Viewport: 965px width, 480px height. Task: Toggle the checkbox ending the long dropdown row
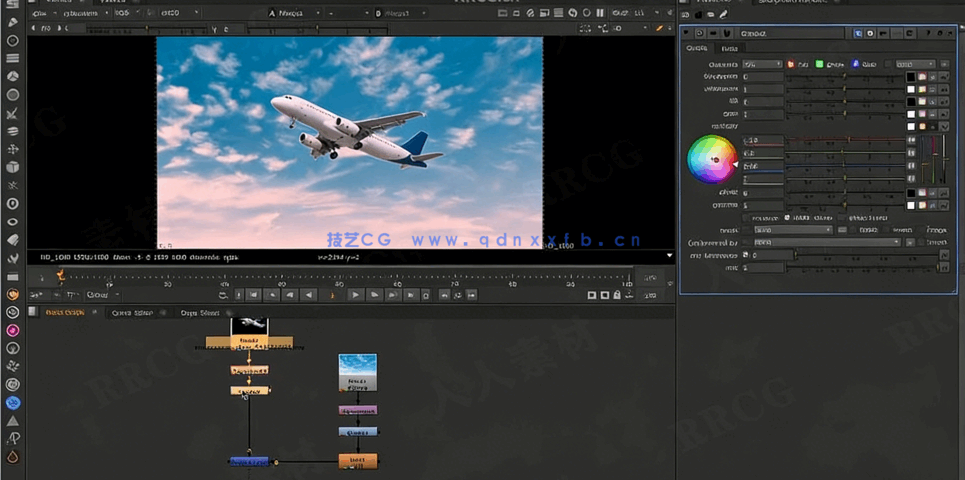tap(921, 242)
